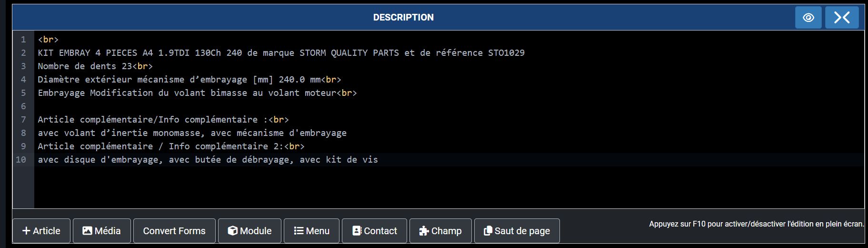
Task: Click the Nombre de dents line
Action: click(95, 66)
